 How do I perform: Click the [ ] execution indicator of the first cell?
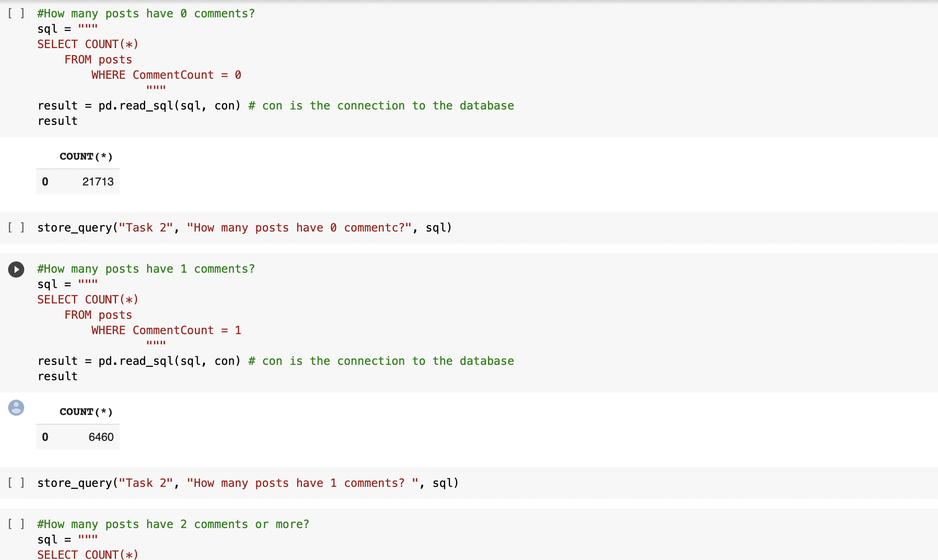[x=16, y=13]
